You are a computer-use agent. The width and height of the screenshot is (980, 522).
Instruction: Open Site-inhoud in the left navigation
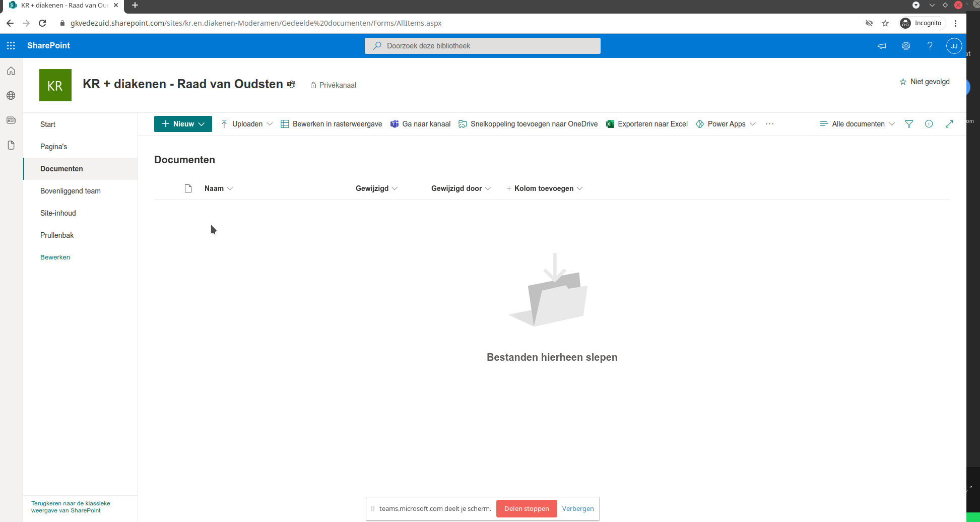[x=58, y=213]
